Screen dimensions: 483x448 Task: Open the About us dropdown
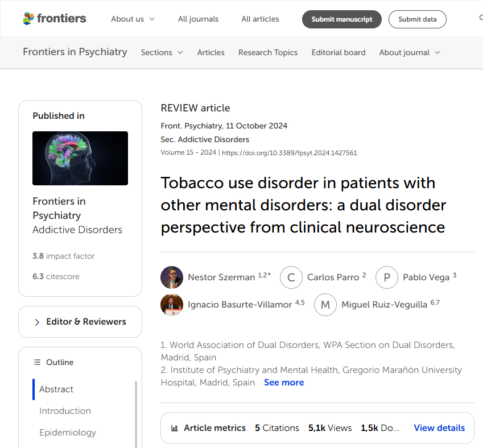click(133, 19)
